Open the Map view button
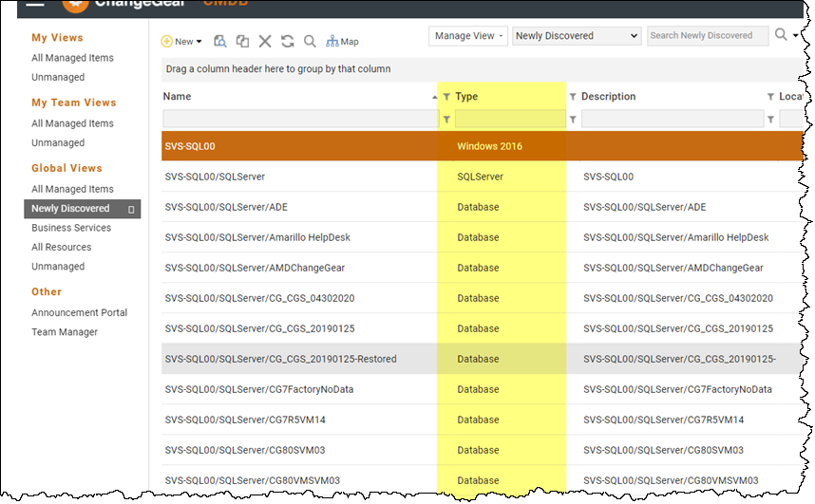 (342, 42)
